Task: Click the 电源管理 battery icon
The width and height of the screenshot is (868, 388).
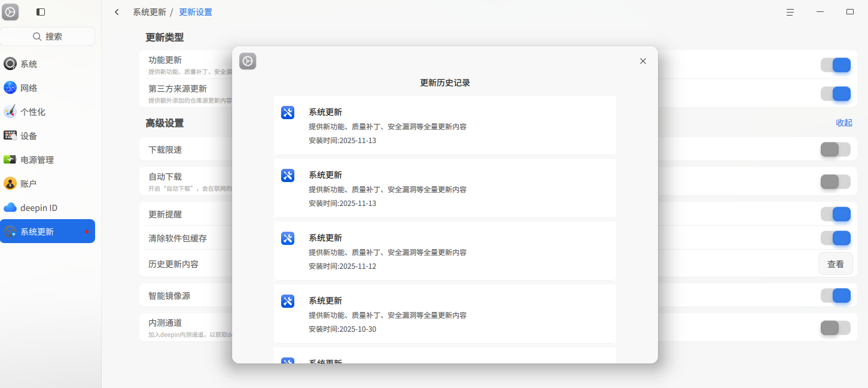Action: coord(10,160)
